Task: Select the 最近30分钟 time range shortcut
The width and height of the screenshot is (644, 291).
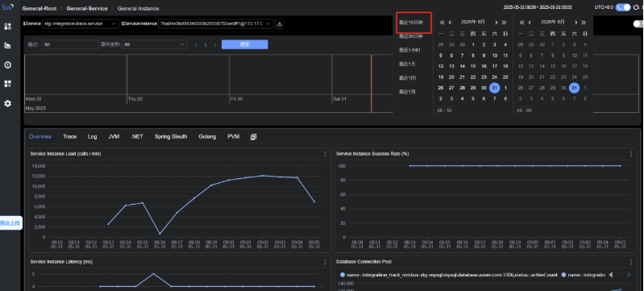Action: pos(411,36)
